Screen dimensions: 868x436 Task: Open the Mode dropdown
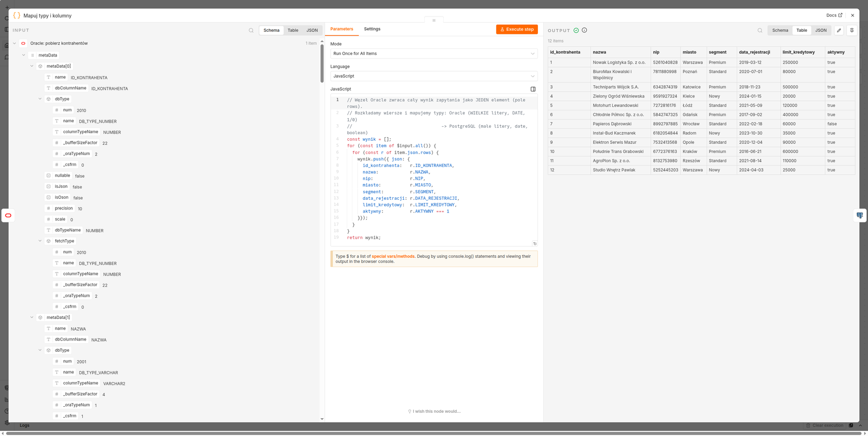pos(433,53)
